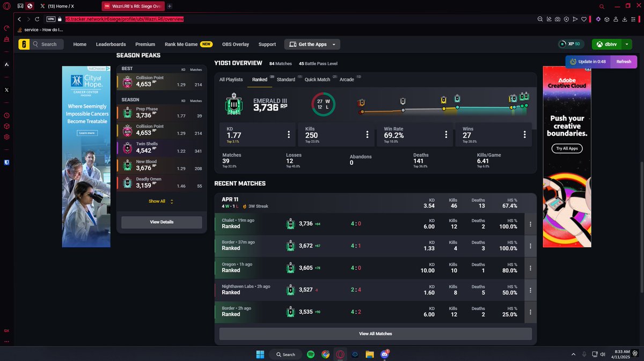The image size is (644, 361).
Task: Open options menu for the Oregon match
Action: [530, 268]
